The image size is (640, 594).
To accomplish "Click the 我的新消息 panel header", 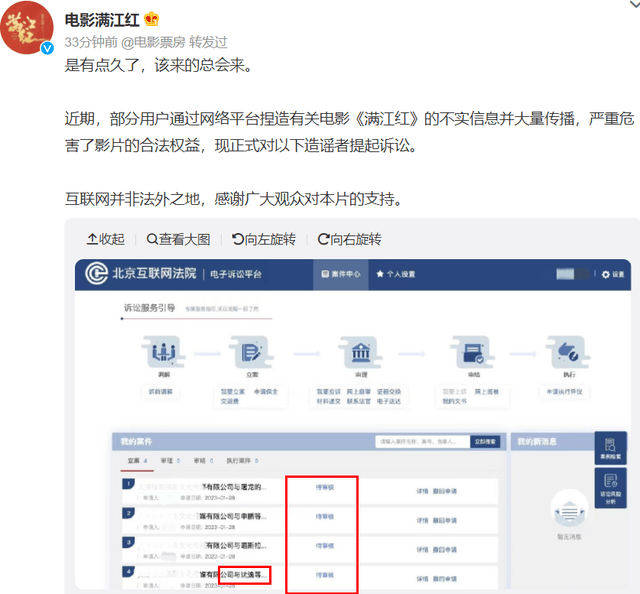I will [537, 442].
